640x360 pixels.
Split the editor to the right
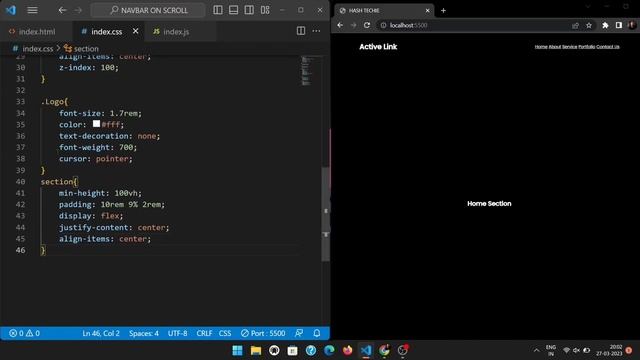pos(301,31)
